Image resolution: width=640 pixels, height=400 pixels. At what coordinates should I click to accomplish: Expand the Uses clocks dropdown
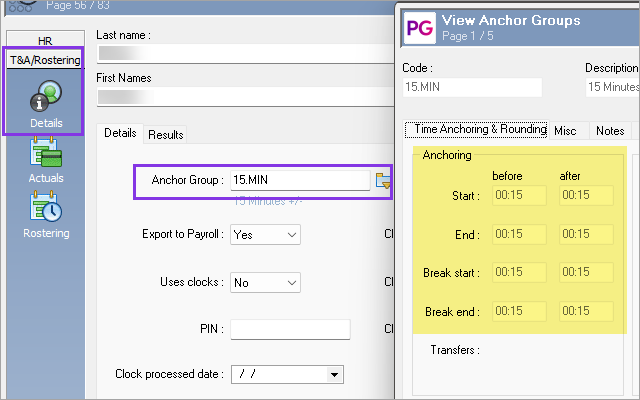265,282
